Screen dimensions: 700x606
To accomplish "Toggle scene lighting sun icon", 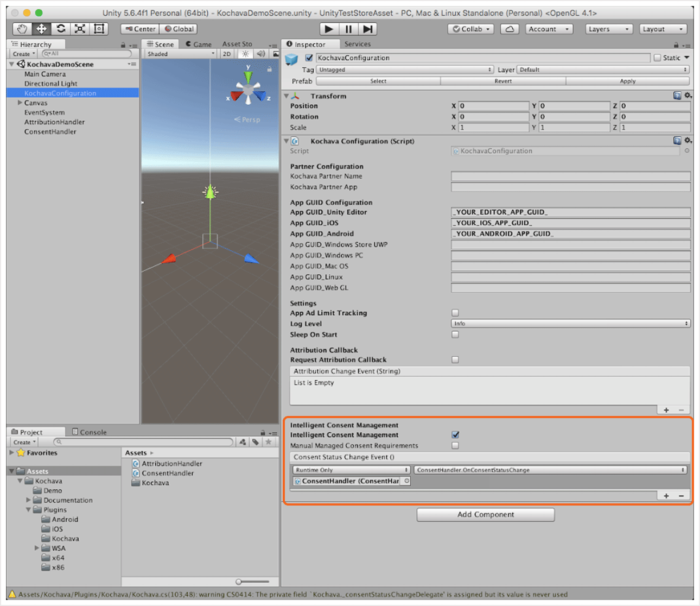I will point(245,54).
